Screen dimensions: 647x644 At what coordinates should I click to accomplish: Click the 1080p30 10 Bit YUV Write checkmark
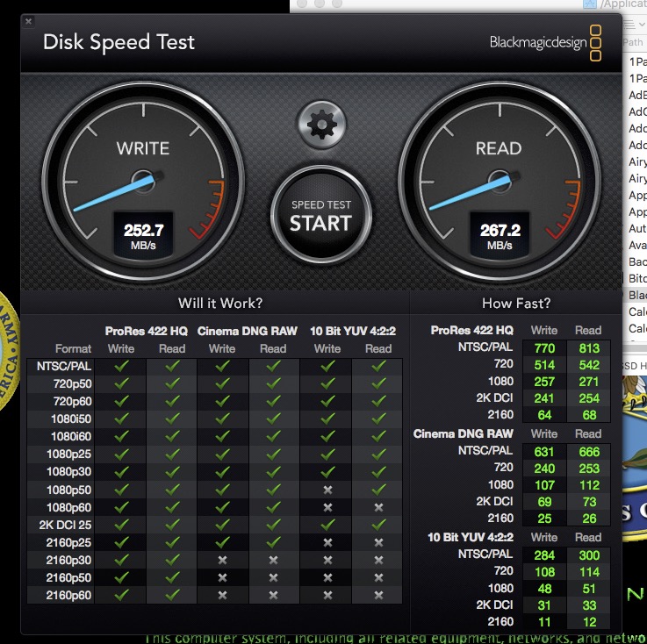[327, 472]
